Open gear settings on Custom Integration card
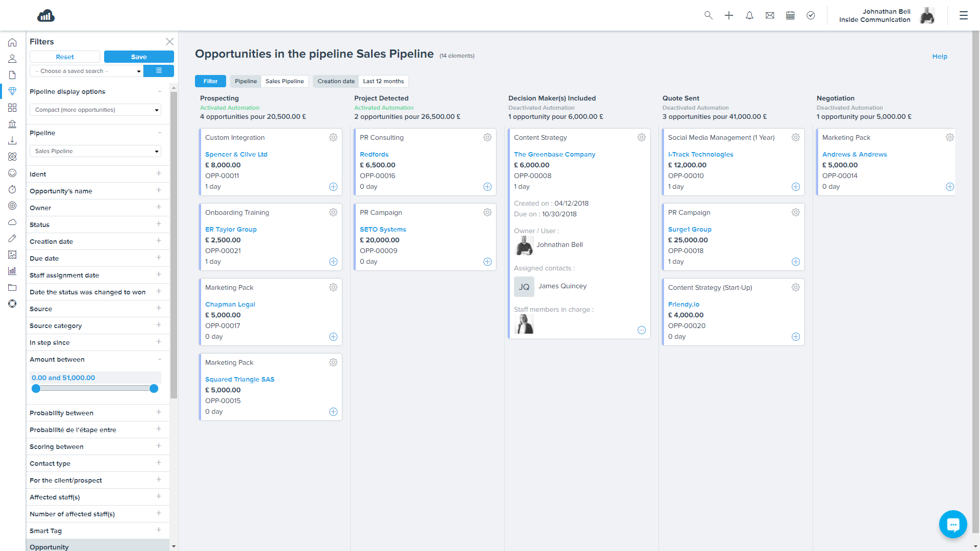 coord(333,137)
